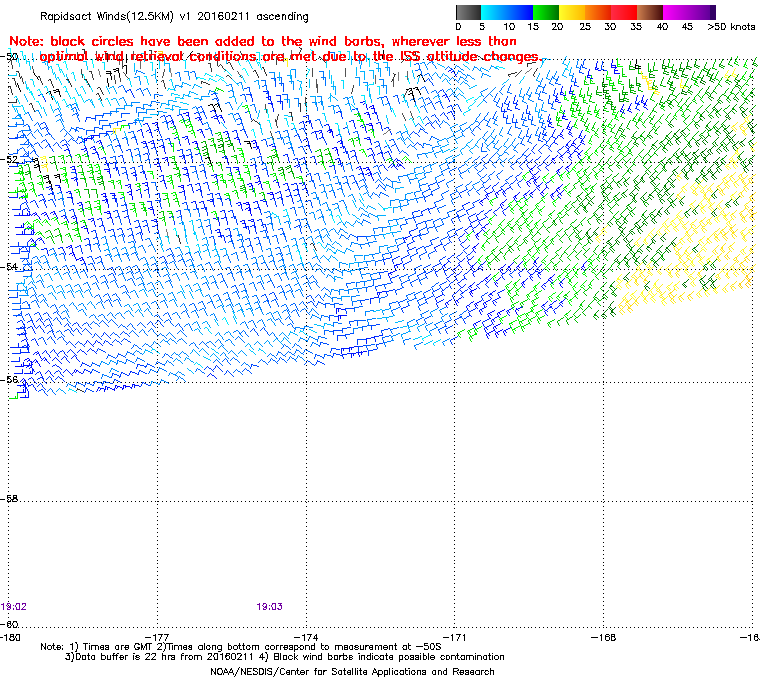Click the magenta 40-45 knots color segment
760x688 pixels.
click(676, 12)
